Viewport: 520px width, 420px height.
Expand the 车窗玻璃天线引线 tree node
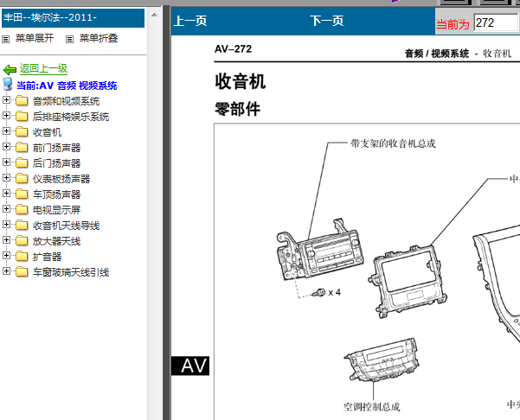6,270
